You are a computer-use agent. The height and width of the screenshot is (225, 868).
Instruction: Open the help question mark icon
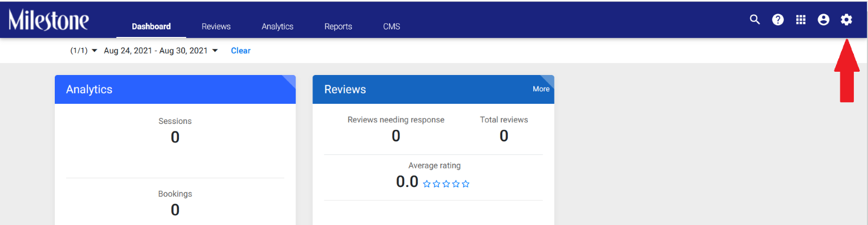(x=778, y=20)
